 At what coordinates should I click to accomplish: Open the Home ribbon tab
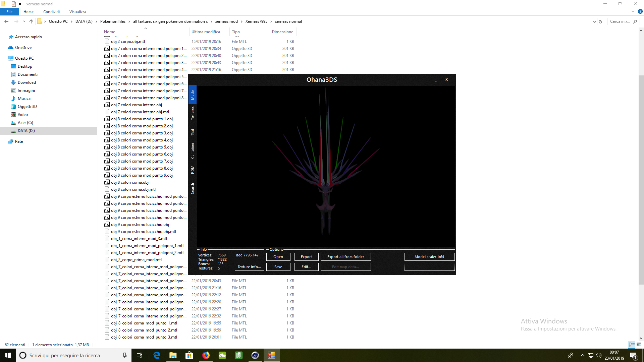tap(29, 12)
